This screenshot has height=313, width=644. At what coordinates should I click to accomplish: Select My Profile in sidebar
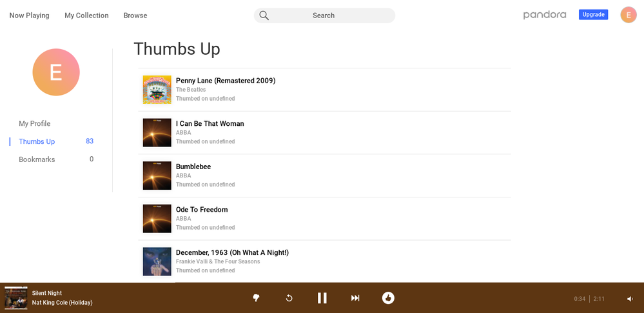click(34, 124)
